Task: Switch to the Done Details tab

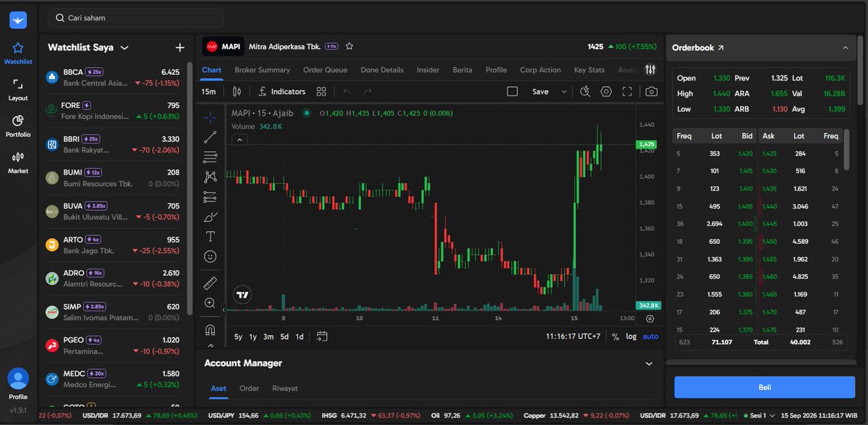Action: (x=382, y=70)
